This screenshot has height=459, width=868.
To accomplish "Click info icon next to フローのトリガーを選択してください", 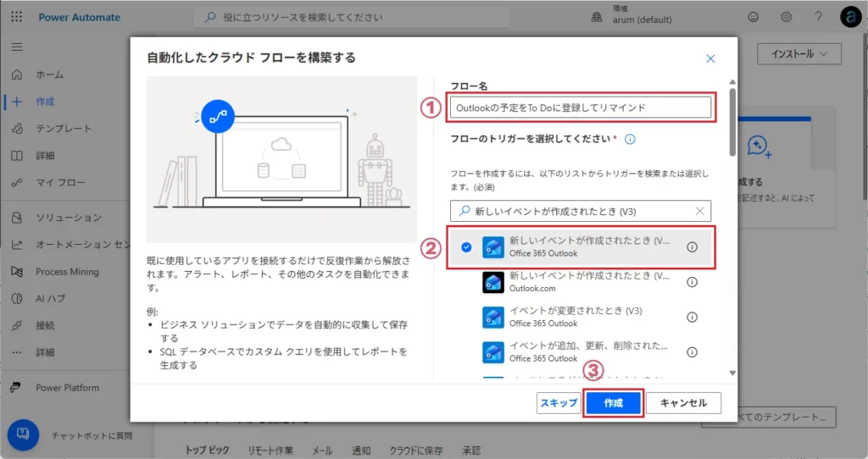I will point(630,139).
